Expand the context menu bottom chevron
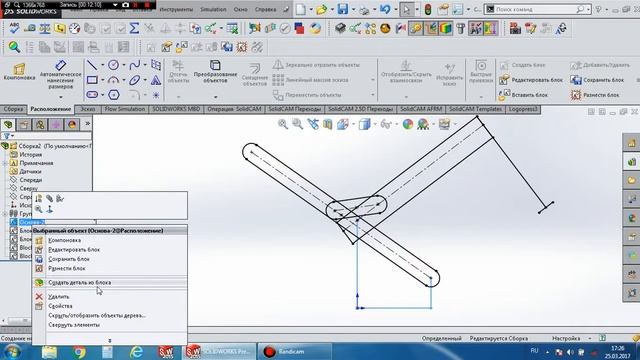The height and width of the screenshot is (360, 640). 110,340
